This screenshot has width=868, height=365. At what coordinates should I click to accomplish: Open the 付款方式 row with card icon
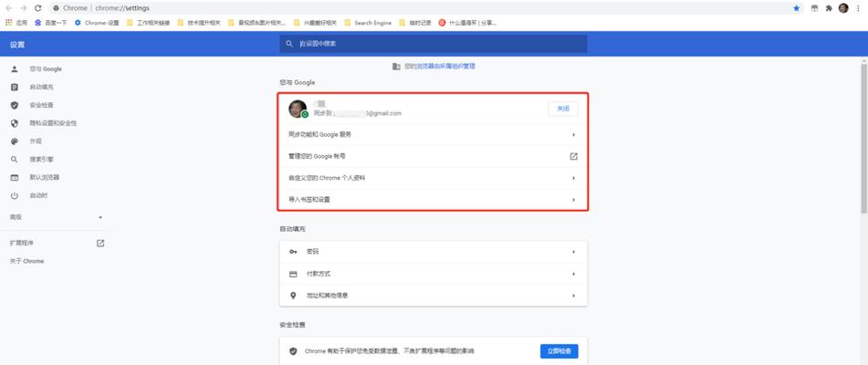pyautogui.click(x=433, y=274)
